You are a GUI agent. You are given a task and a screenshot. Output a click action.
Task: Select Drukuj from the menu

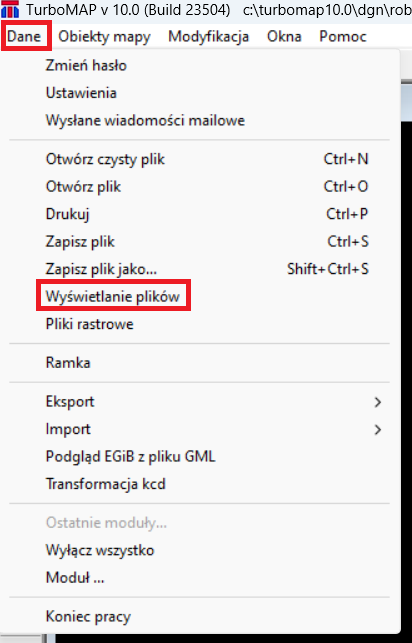(x=200, y=214)
